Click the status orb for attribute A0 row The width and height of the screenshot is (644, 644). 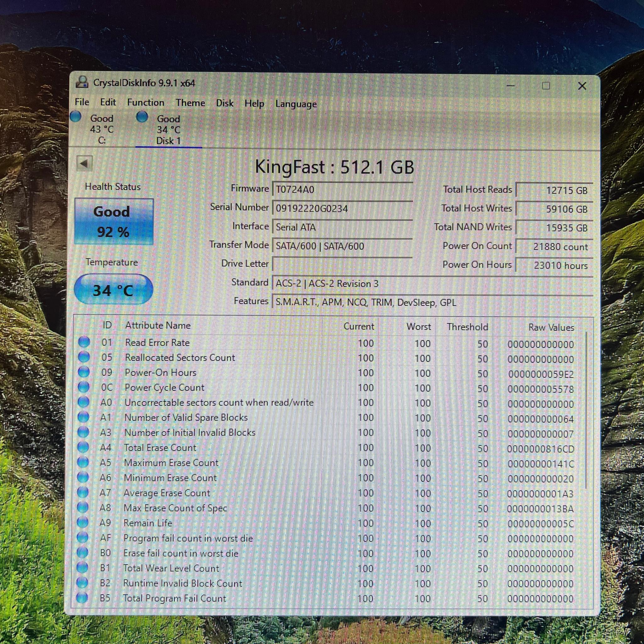point(83,402)
